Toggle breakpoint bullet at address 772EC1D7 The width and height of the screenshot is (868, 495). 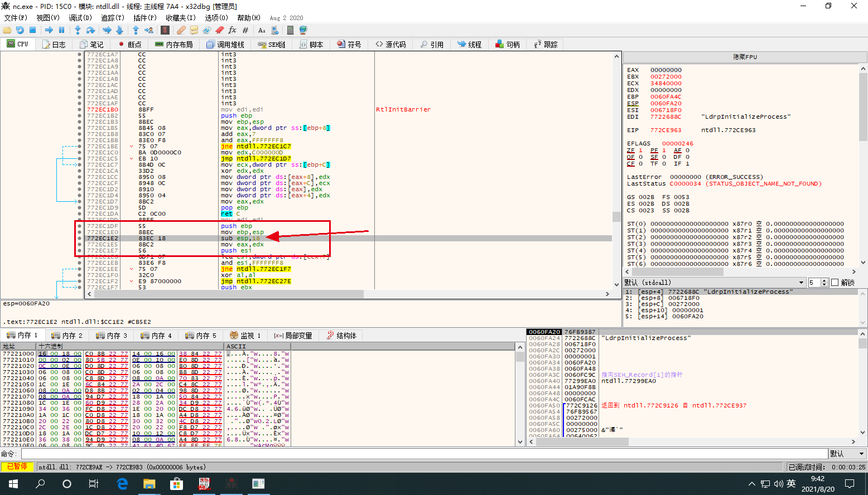click(x=79, y=202)
